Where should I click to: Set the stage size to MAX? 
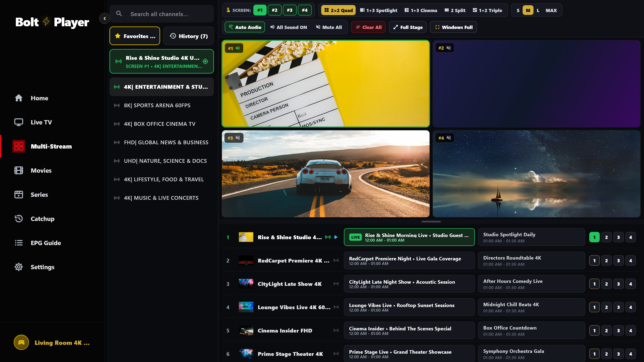551,10
